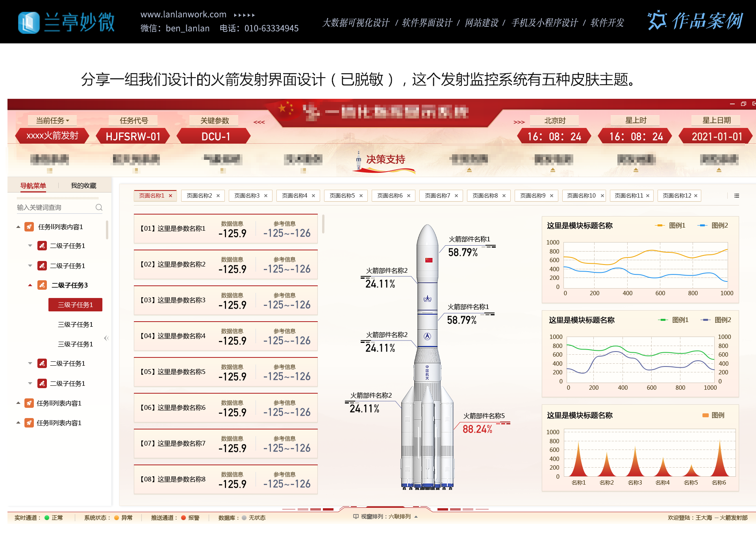Select the 页面名称5 page tab
Image resolution: width=756 pixels, height=533 pixels.
pos(342,195)
